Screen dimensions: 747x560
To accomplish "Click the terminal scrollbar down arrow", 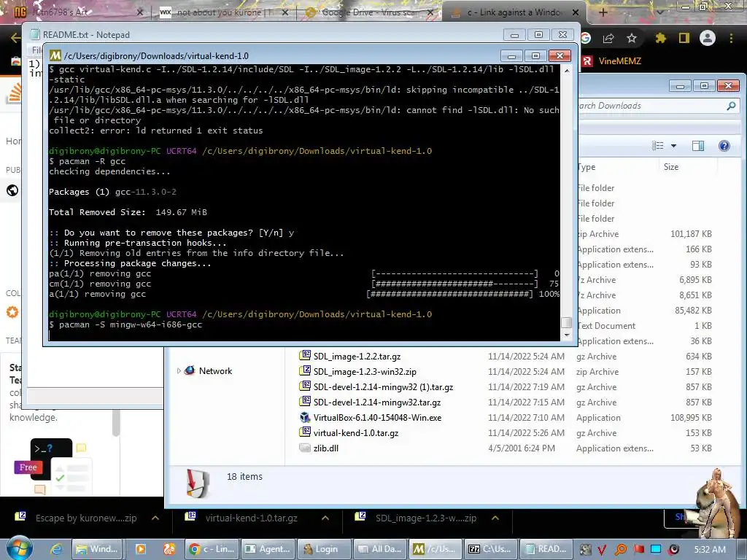I will tap(566, 335).
